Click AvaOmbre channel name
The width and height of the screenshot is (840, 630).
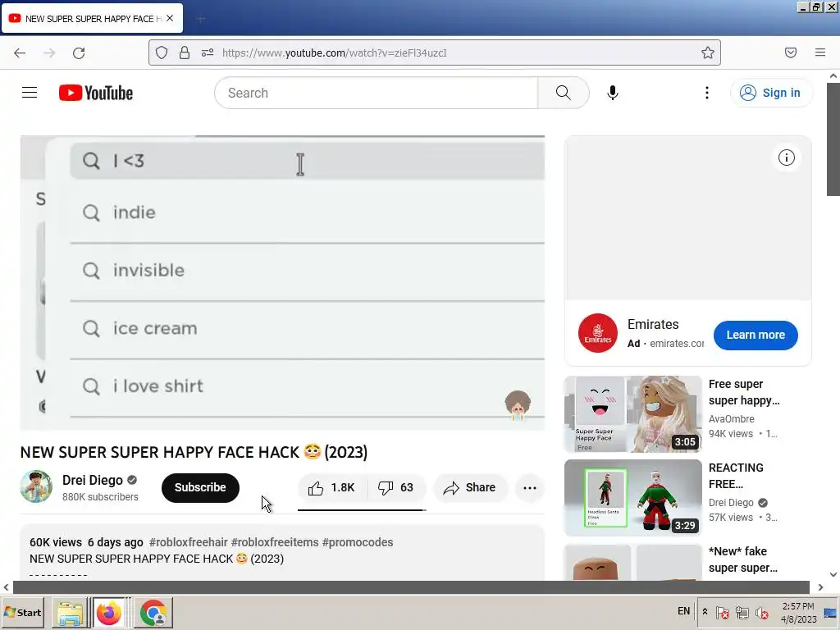click(x=731, y=419)
